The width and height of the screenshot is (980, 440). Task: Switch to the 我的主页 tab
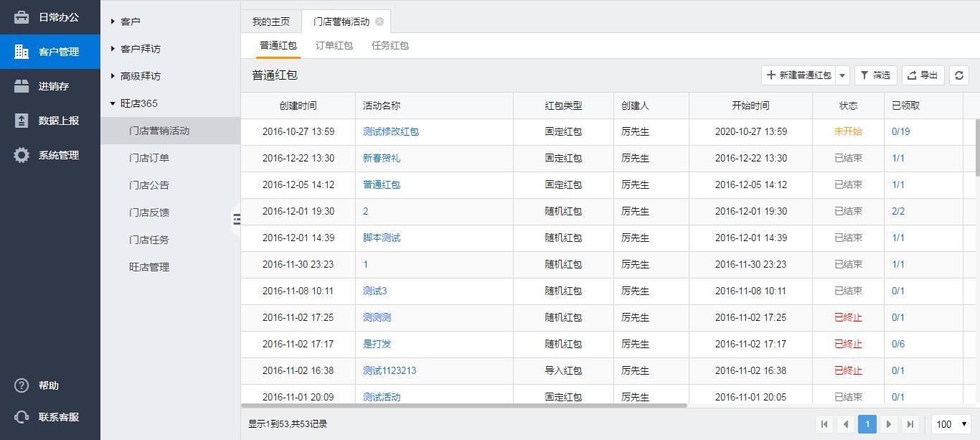click(x=271, y=22)
